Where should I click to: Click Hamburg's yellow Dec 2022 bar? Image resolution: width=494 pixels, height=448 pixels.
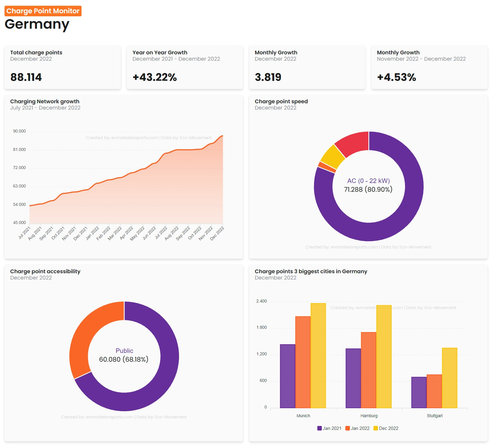pyautogui.click(x=384, y=357)
